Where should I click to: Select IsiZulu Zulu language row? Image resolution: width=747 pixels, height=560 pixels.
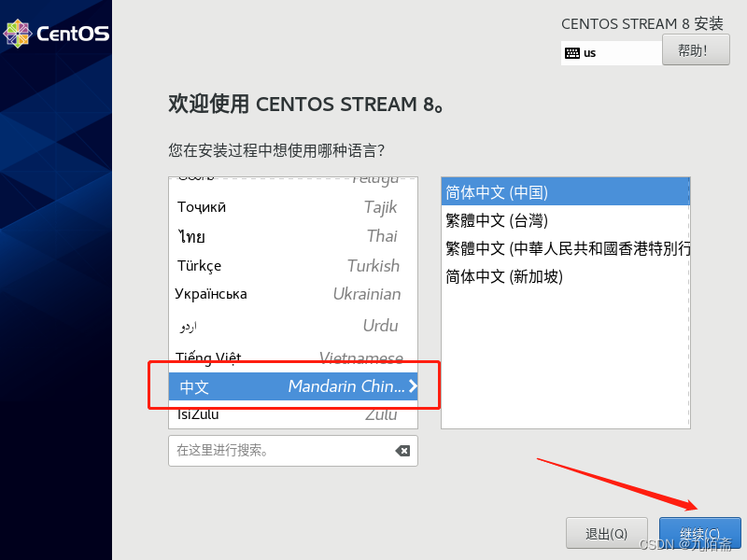click(293, 414)
